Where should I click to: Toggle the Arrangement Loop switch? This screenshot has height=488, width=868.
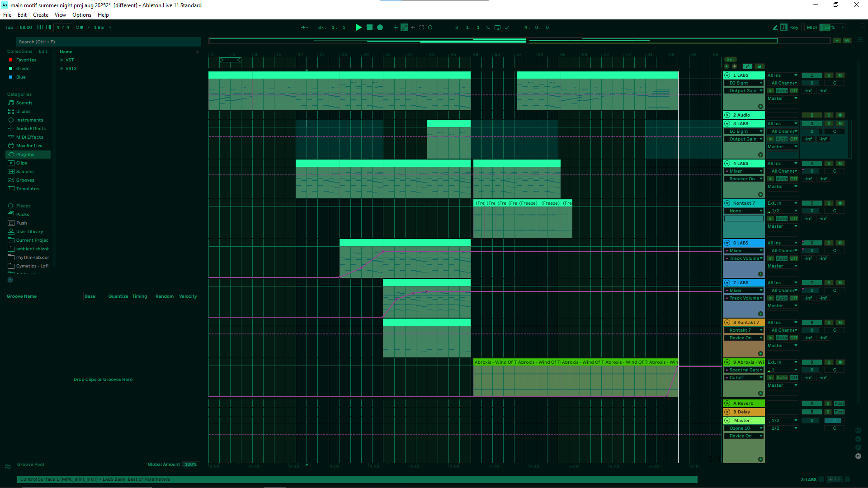pyautogui.click(x=497, y=28)
